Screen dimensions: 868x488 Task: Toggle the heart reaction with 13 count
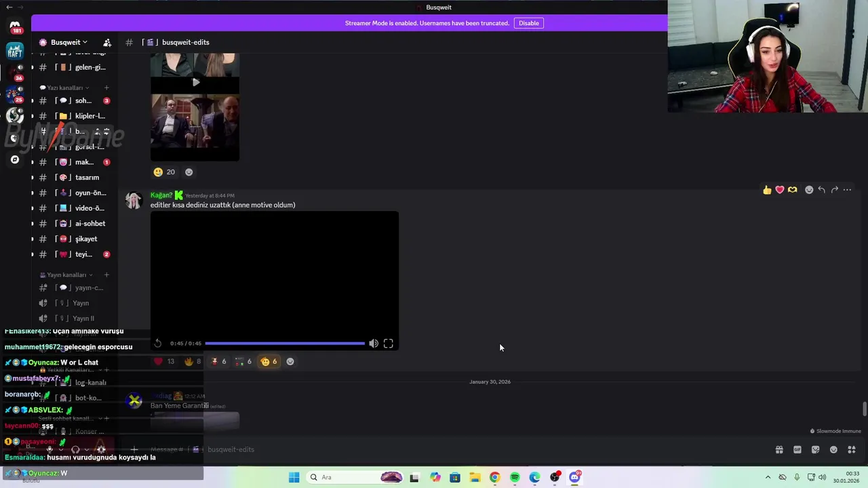click(x=165, y=361)
